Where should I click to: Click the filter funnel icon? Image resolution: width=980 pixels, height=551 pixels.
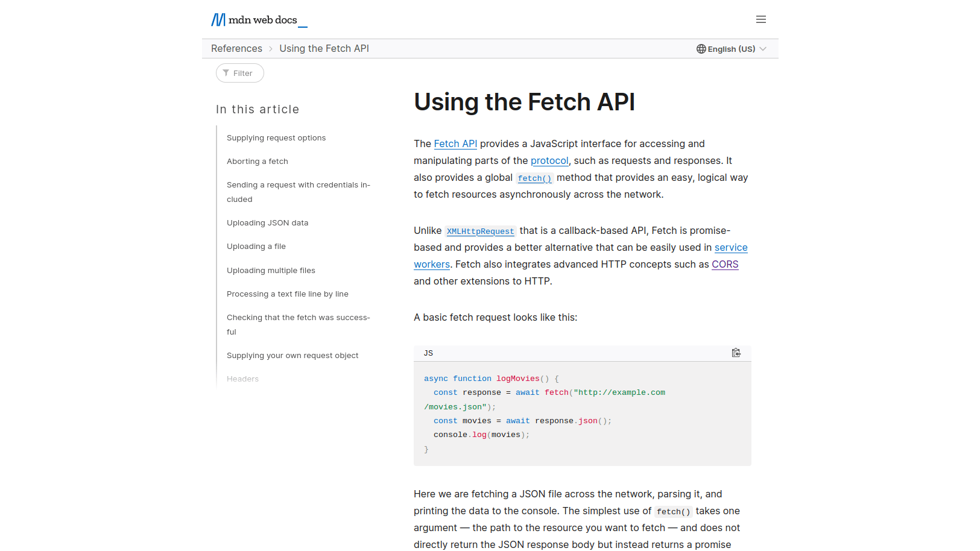tap(226, 73)
